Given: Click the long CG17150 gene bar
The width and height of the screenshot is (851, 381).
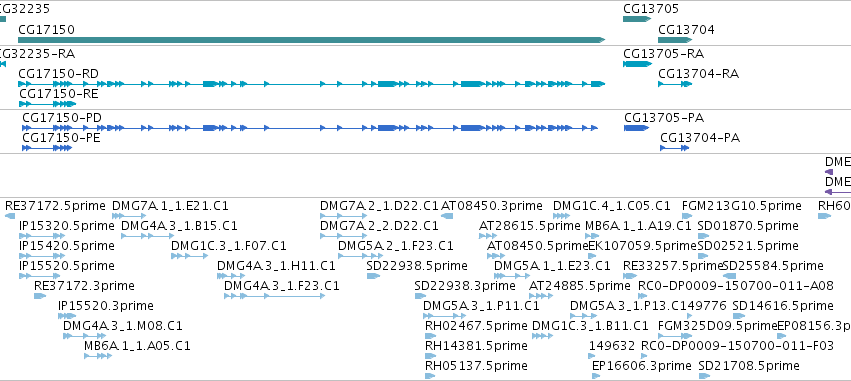Looking at the screenshot, I should (x=312, y=40).
